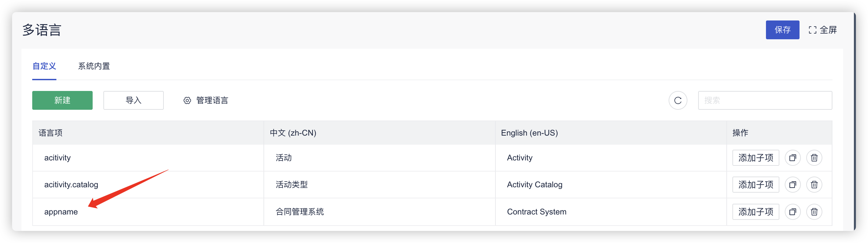Click delete trash icon for acitivity row
Viewport: 868px width, 243px height.
[x=814, y=158]
